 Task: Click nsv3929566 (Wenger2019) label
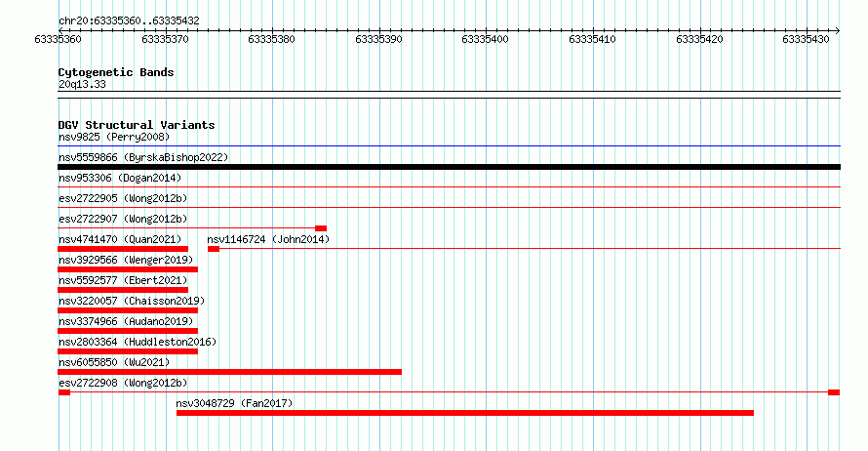[126, 260]
